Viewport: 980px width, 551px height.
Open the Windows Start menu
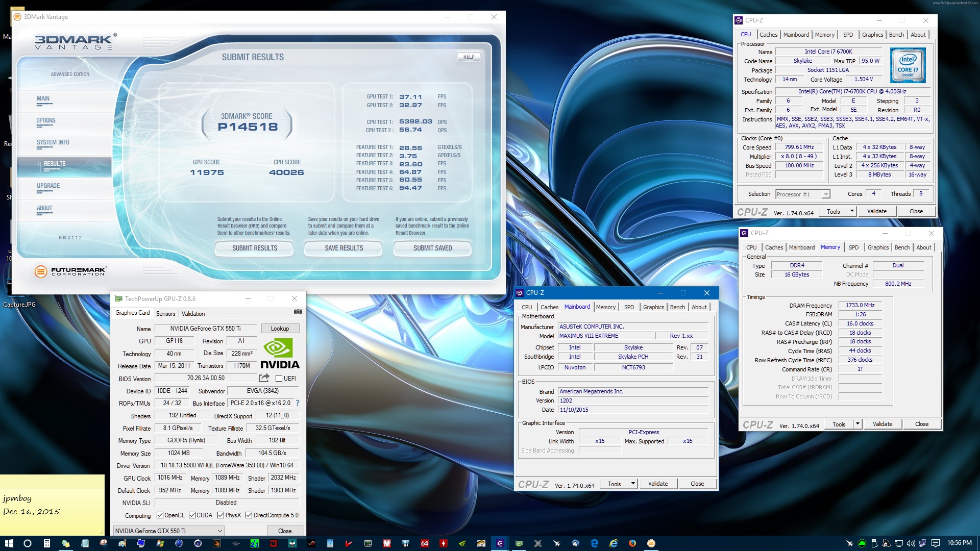(9, 543)
